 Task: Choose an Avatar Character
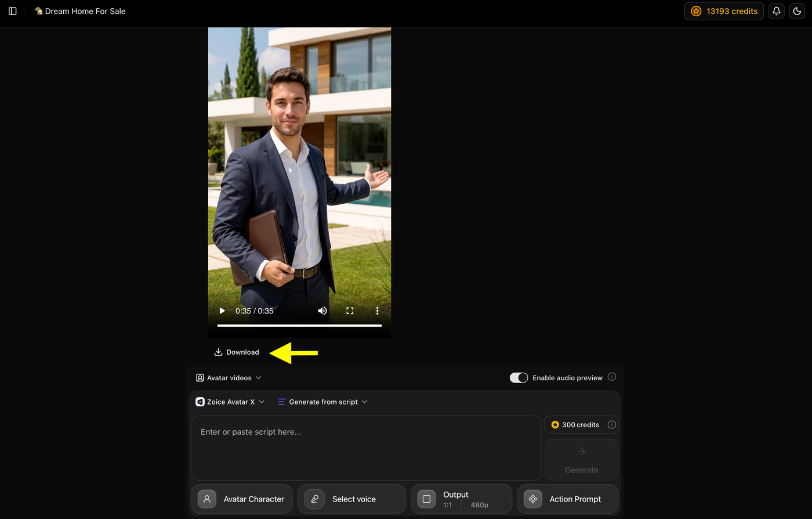(x=242, y=499)
